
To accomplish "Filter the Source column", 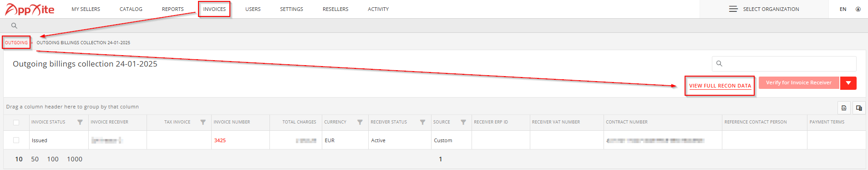I will coord(463,122).
